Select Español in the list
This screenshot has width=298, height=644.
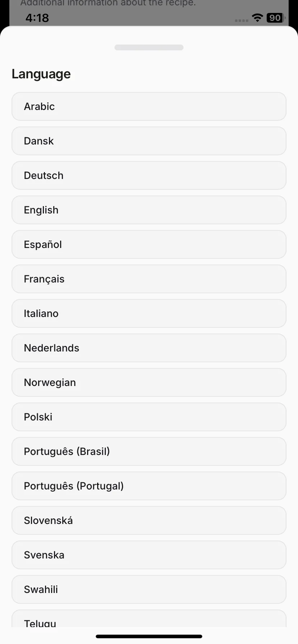149,244
